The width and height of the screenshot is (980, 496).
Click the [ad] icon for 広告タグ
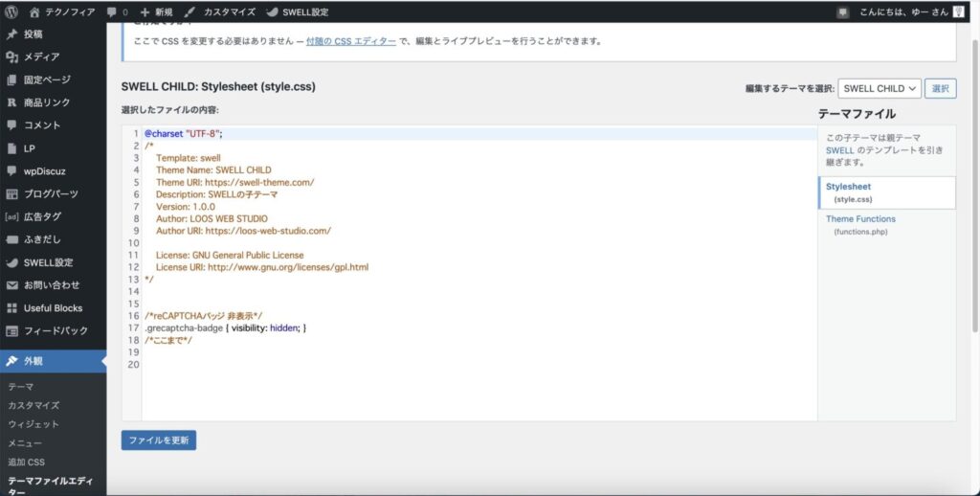[x=11, y=216]
